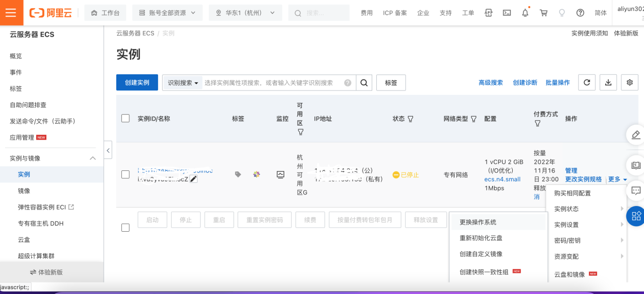Open the 识别搜索 search type dropdown

(183, 83)
